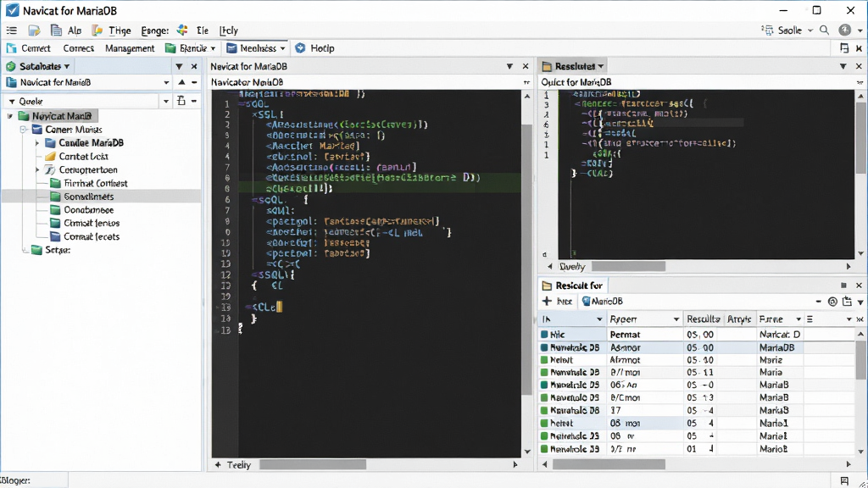The image size is (868, 488).
Task: Click the Alp document icon
Action: tap(56, 30)
